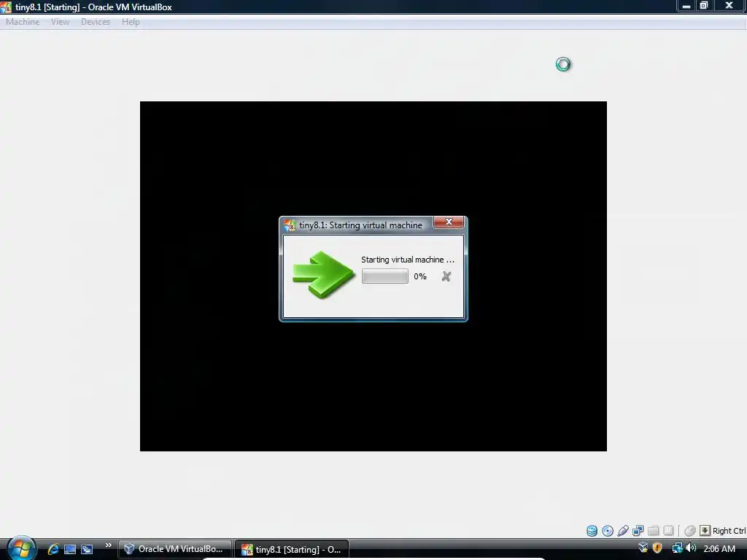Click the 0% startup progress bar
Image resolution: width=747 pixels, height=560 pixels.
[385, 276]
